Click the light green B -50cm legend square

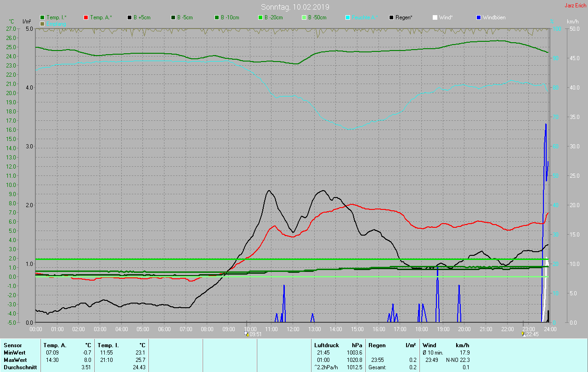(x=304, y=17)
